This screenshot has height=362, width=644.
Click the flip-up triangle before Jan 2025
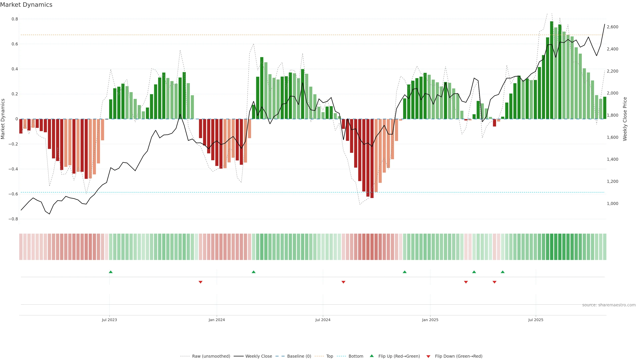405,272
